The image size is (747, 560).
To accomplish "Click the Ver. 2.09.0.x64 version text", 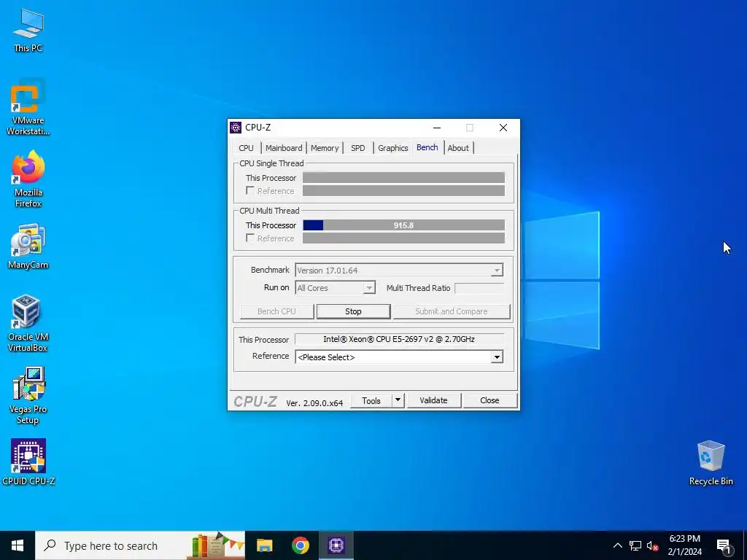I will [x=314, y=402].
